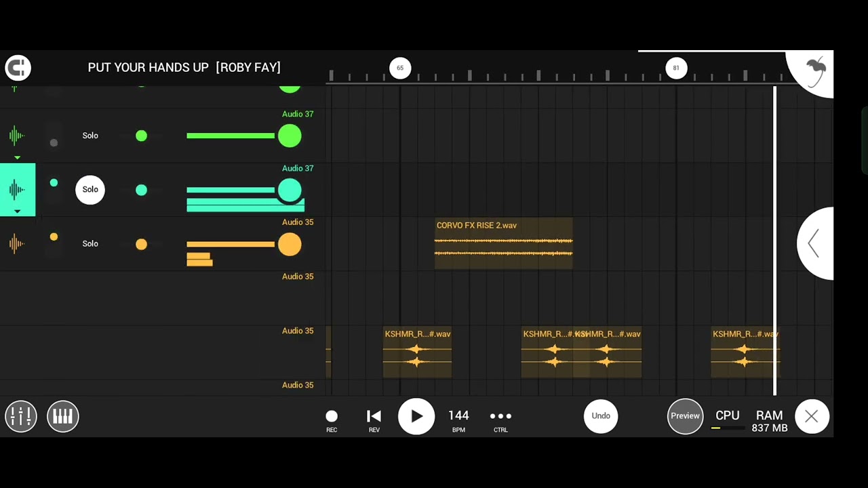Screen dimensions: 868x488
Task: Toggle the snap magnet icon beside the song title
Action: [x=18, y=68]
